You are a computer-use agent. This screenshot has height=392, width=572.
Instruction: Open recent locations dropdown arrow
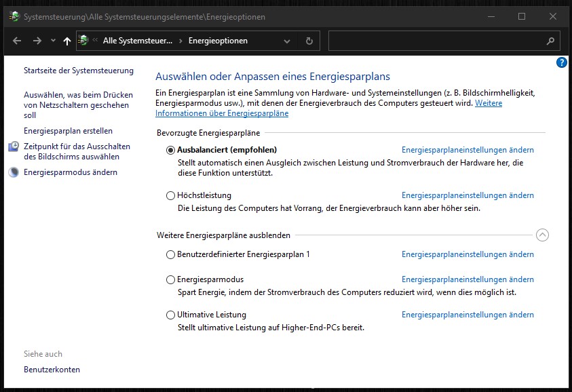pos(53,41)
